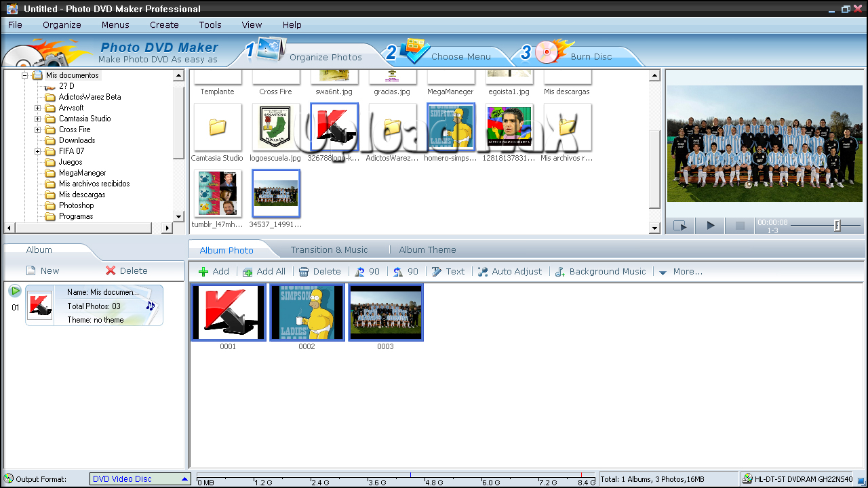Screen dimensions: 868x488
Task: Click the Delete trash icon in photo toolbar
Action: [304, 272]
